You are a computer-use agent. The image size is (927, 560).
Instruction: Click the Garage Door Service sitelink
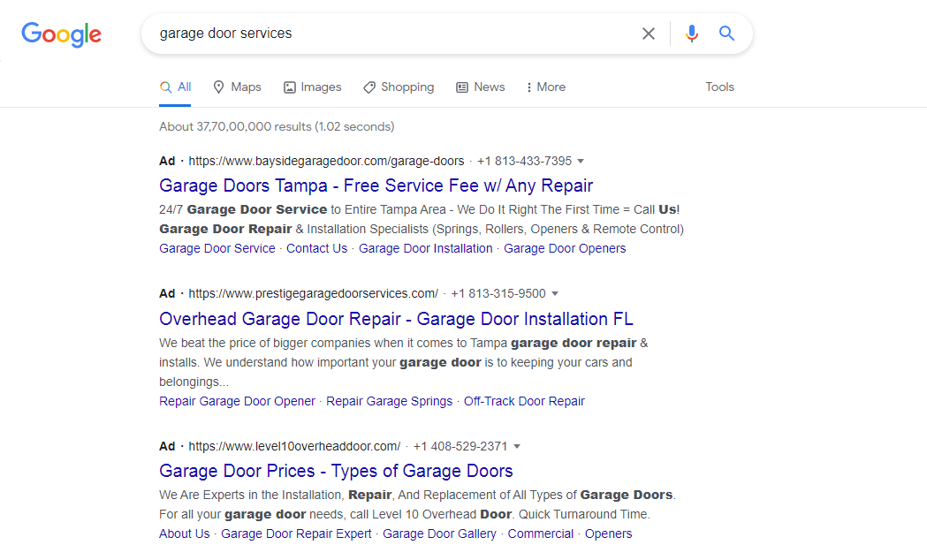coord(217,249)
